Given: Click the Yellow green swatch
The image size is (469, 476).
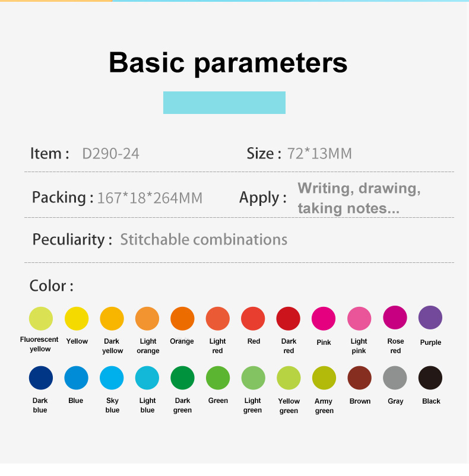Looking at the screenshot, I should pyautogui.click(x=289, y=377).
